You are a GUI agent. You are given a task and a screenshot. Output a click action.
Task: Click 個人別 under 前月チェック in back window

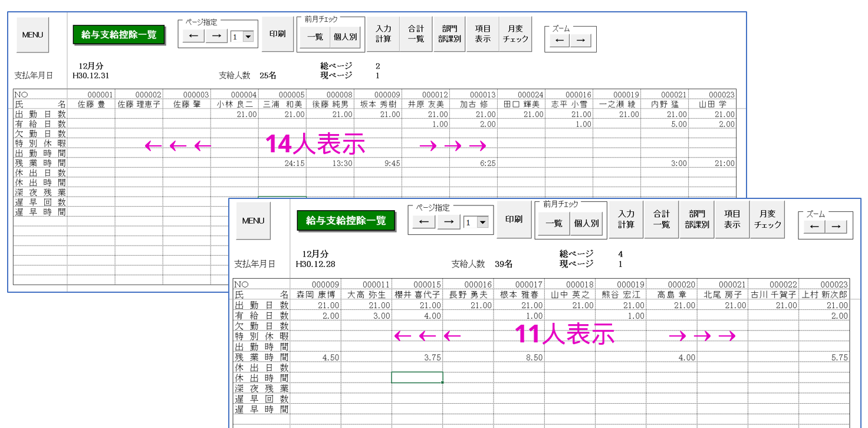[x=346, y=37]
